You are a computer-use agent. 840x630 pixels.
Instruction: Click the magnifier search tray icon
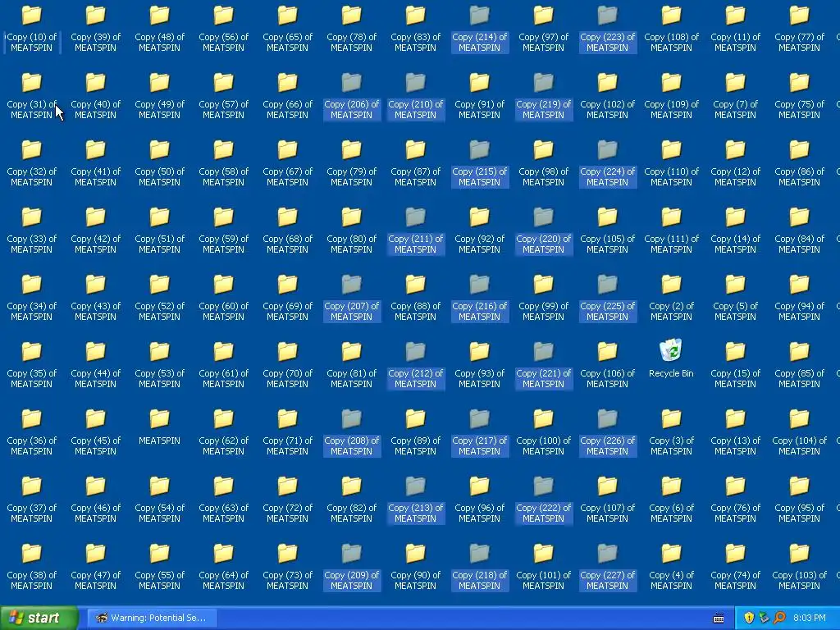[x=779, y=618]
